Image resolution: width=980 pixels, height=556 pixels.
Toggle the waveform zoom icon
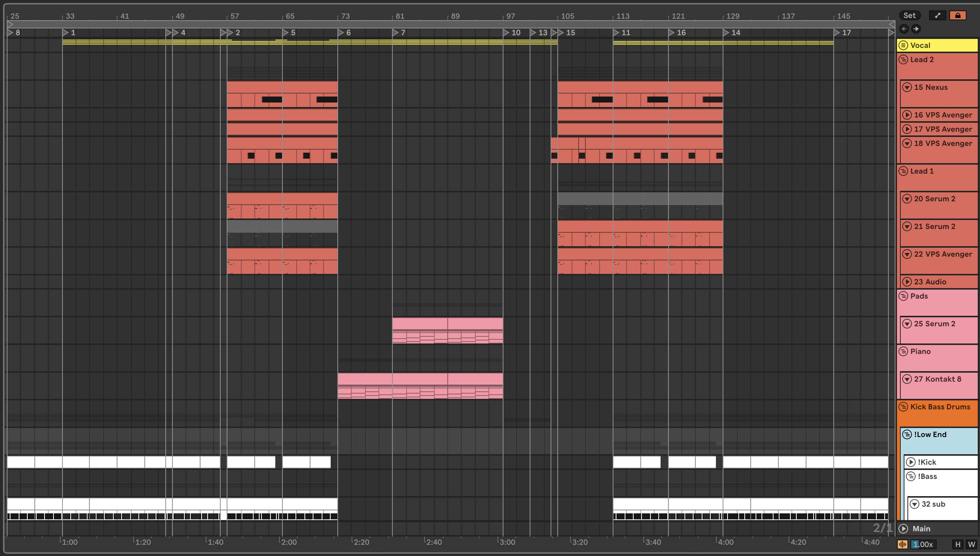(903, 544)
